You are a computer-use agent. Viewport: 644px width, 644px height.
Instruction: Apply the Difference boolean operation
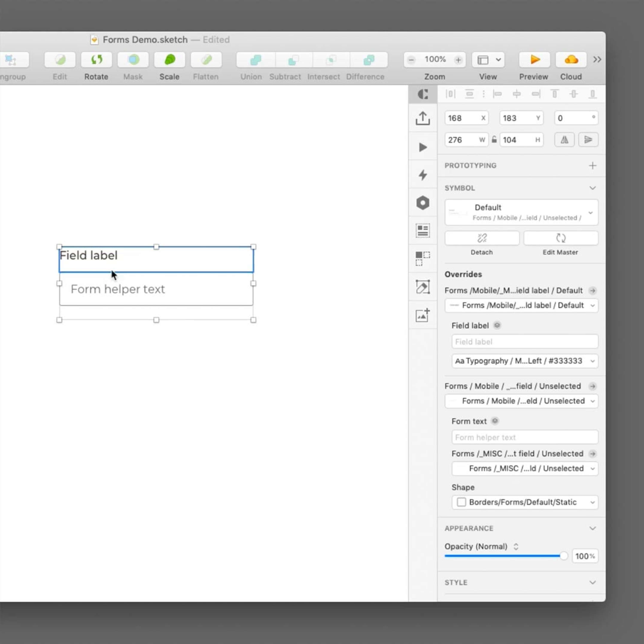(x=369, y=60)
